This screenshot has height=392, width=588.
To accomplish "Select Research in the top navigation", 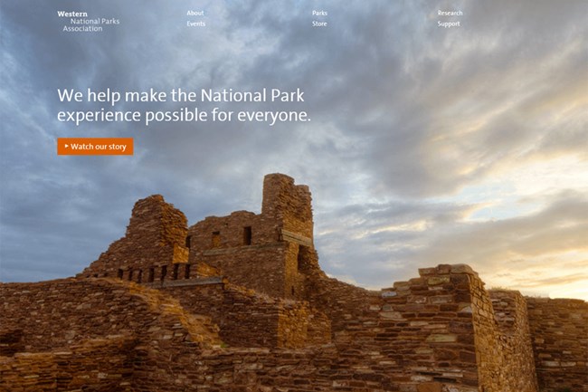I will coord(450,13).
